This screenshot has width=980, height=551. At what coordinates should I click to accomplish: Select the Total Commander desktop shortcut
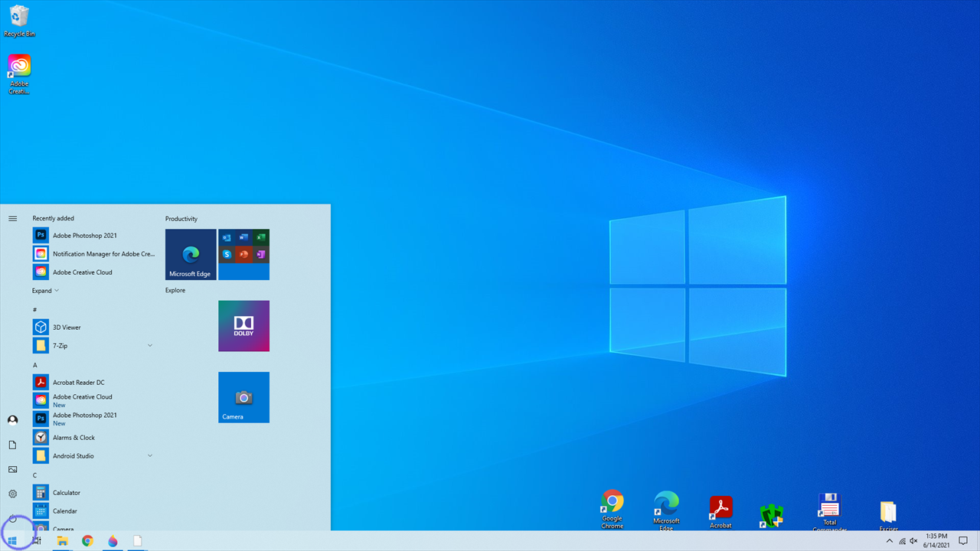[829, 512]
